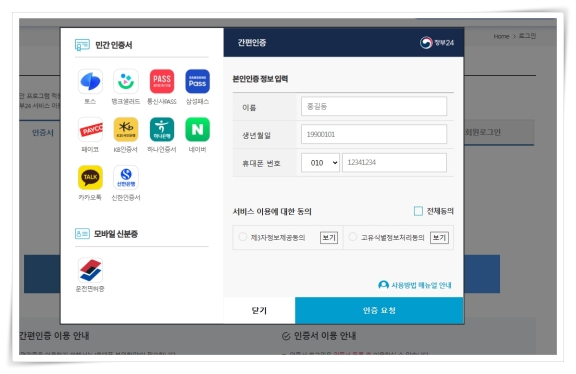Choose the Shinhan certificate (신한인증서) icon
Viewport: 576px width, 374px height.
(x=126, y=177)
